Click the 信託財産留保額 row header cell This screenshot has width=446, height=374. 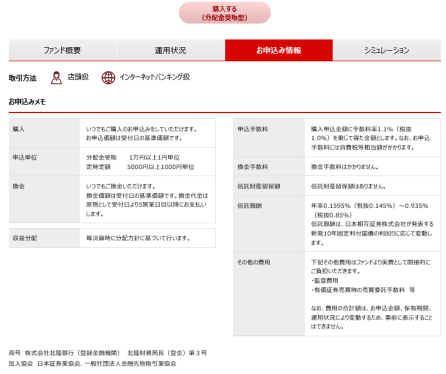tap(269, 186)
